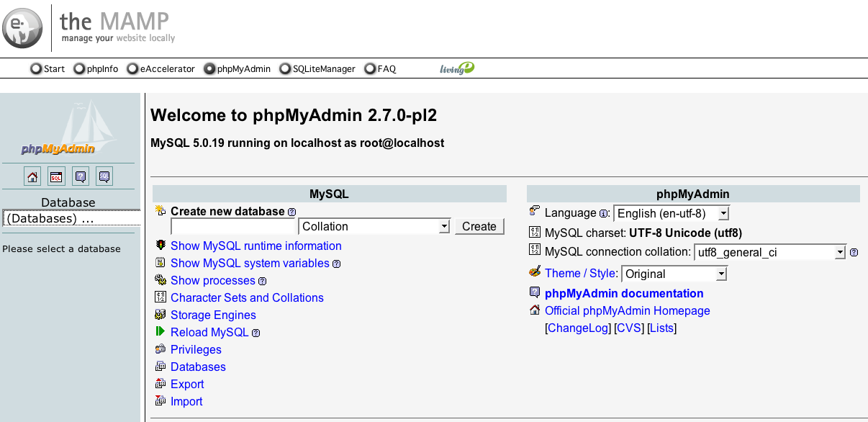
Task: Click the living-e logo in navigation bar
Action: 457,68
